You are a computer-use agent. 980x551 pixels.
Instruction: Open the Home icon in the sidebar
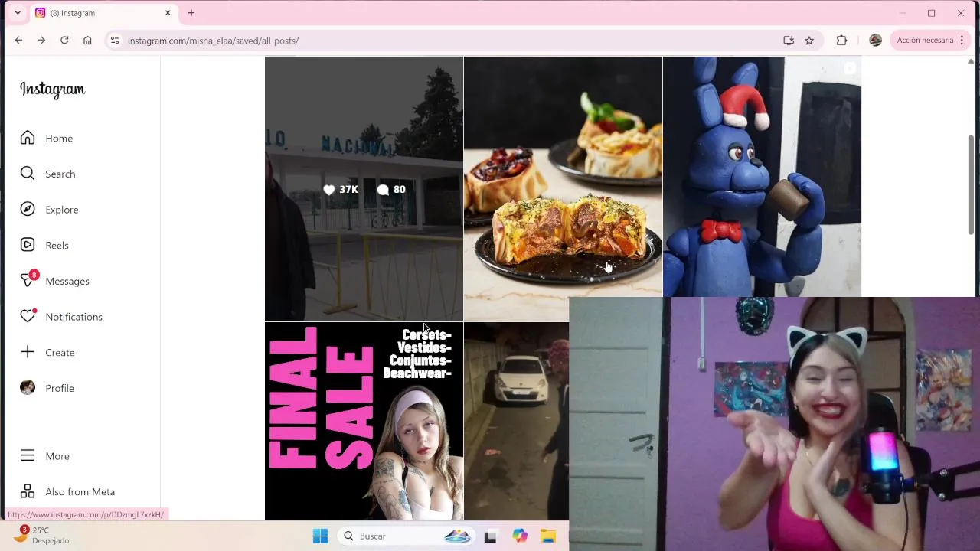[28, 138]
